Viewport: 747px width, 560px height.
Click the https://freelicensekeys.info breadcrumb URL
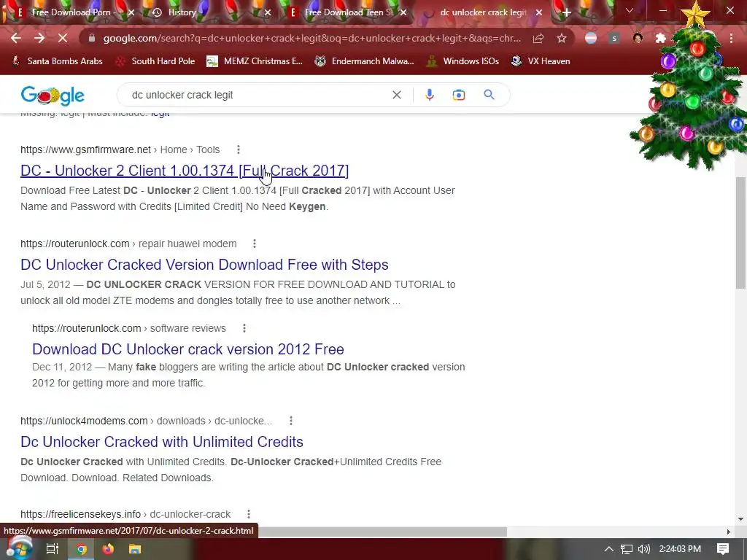(80, 514)
